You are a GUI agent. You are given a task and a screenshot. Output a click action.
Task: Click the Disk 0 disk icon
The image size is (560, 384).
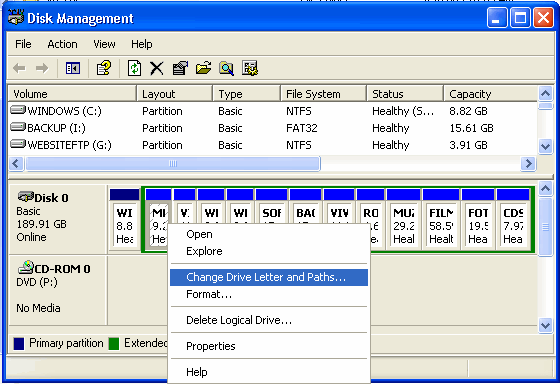(x=25, y=196)
